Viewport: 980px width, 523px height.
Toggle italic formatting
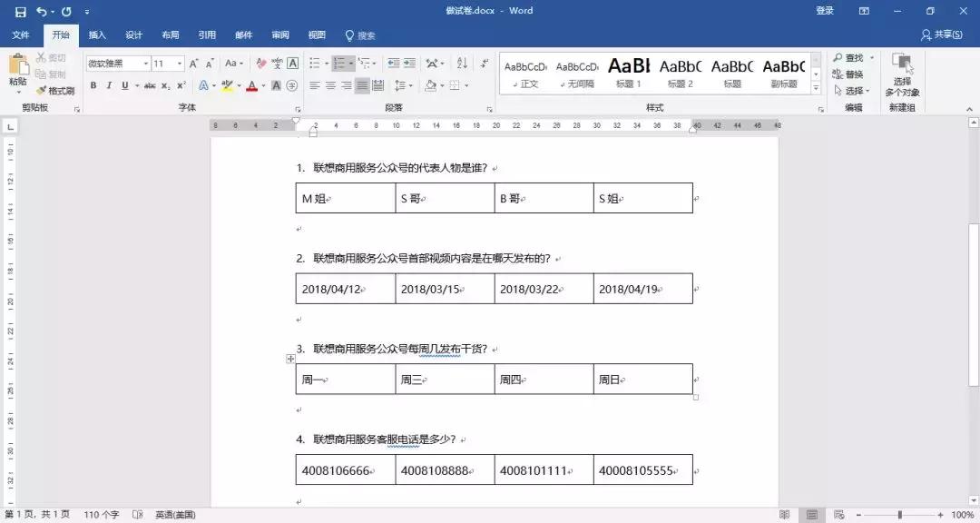(x=109, y=84)
